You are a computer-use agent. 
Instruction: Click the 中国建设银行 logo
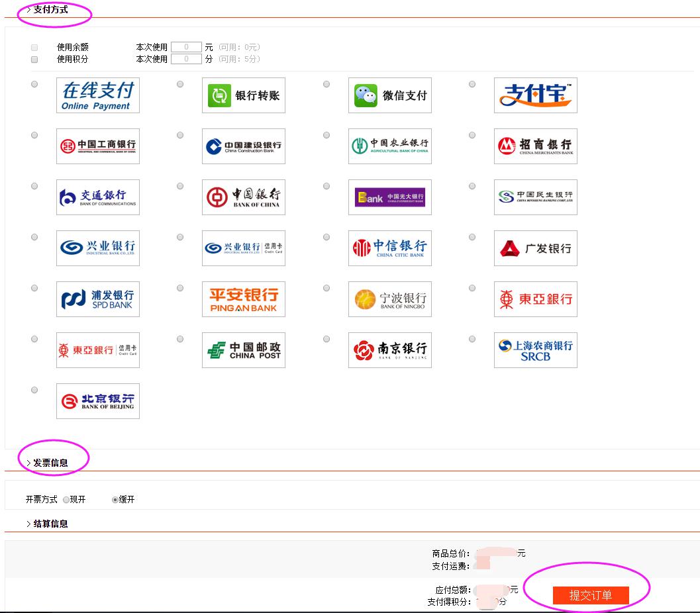[243, 146]
